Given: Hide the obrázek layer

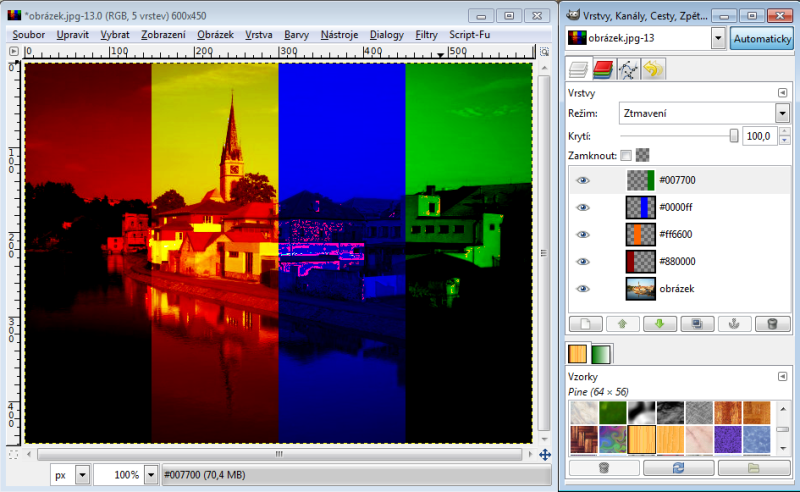Looking at the screenshot, I should click(x=583, y=288).
